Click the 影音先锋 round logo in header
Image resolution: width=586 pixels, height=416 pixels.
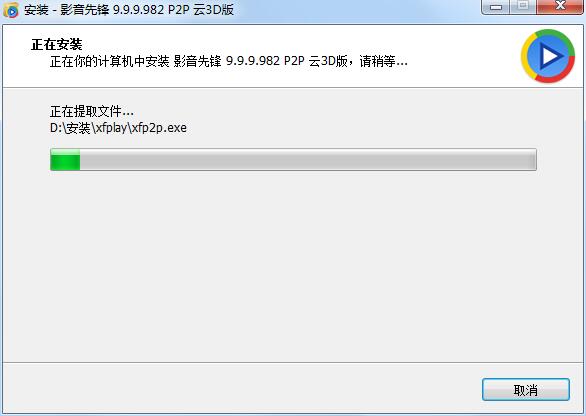click(548, 56)
